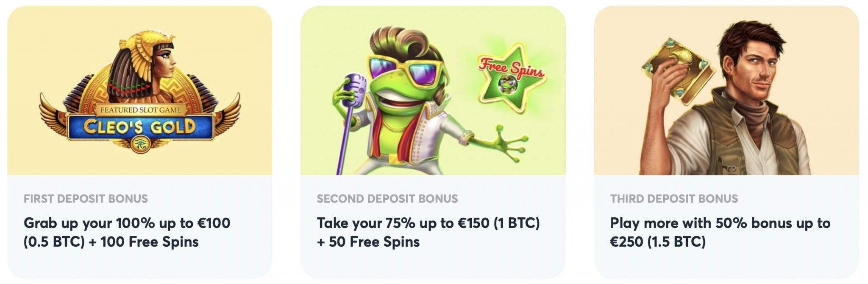Screen dimensions: 868x284
Task: Open the Second Deposit Bonus label
Action: [387, 199]
